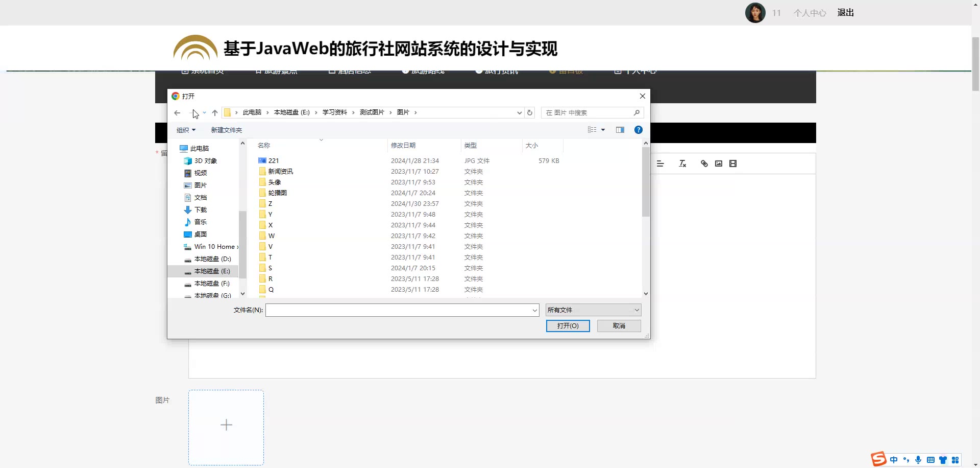Viewport: 980px width, 468px height.
Task: Select the 221 JPG image file
Action: [x=274, y=160]
